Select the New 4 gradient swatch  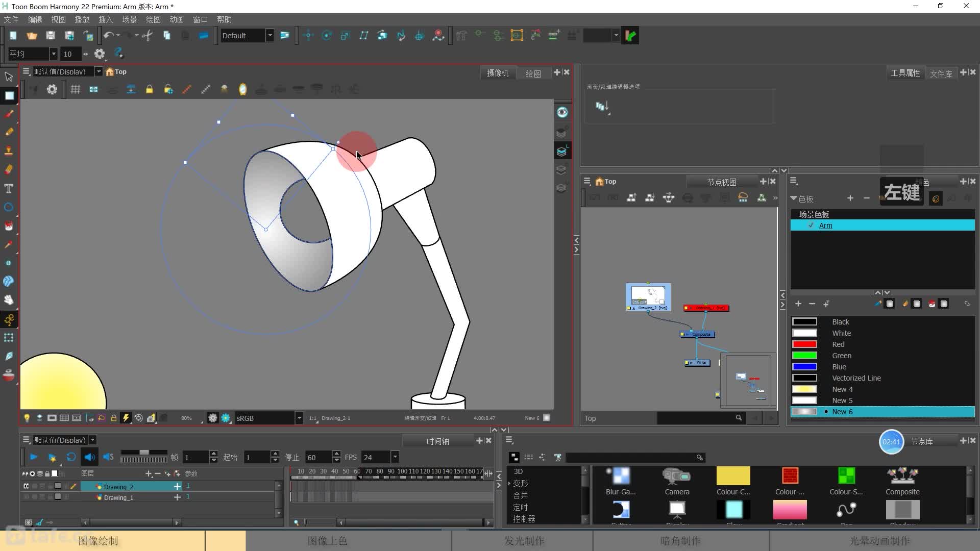[x=804, y=389]
